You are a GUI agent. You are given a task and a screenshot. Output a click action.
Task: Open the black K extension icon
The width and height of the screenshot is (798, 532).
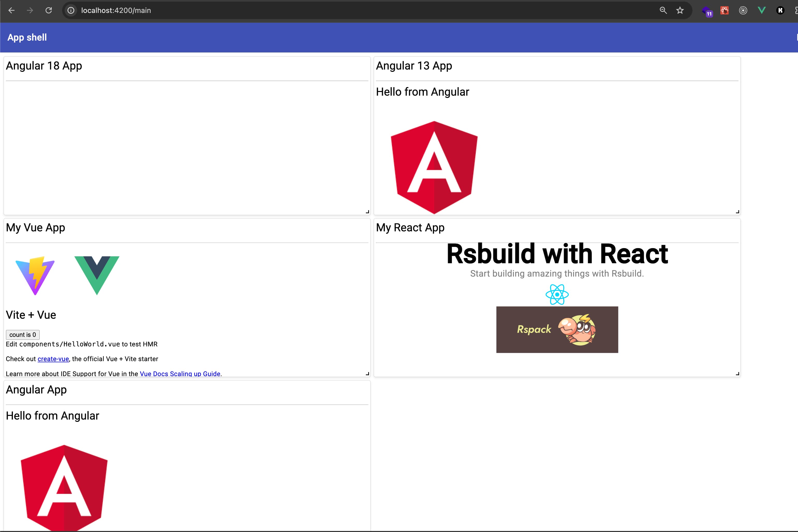coord(780,11)
